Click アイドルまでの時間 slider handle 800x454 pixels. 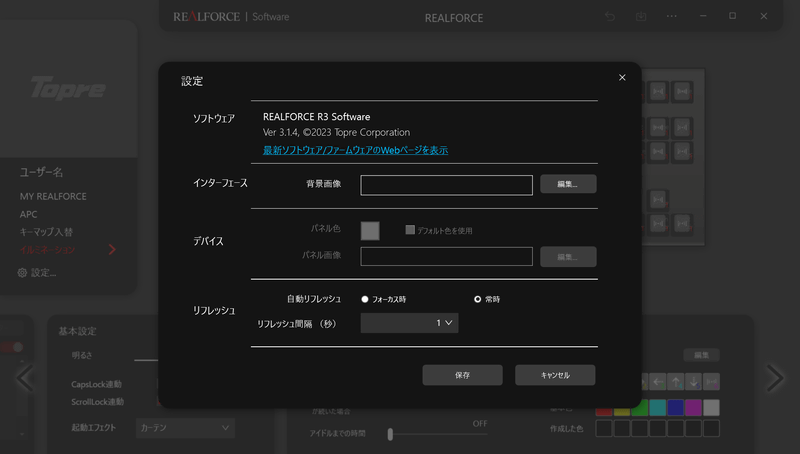[390, 434]
